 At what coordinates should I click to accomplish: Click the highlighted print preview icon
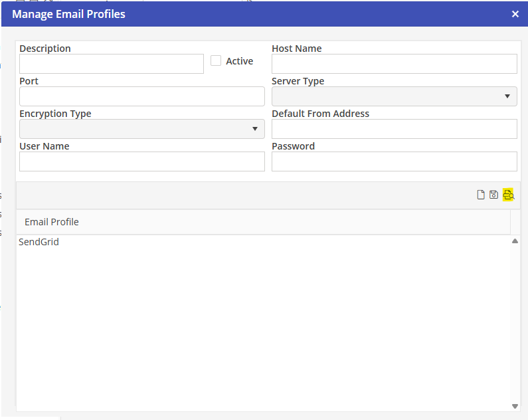[x=509, y=195]
